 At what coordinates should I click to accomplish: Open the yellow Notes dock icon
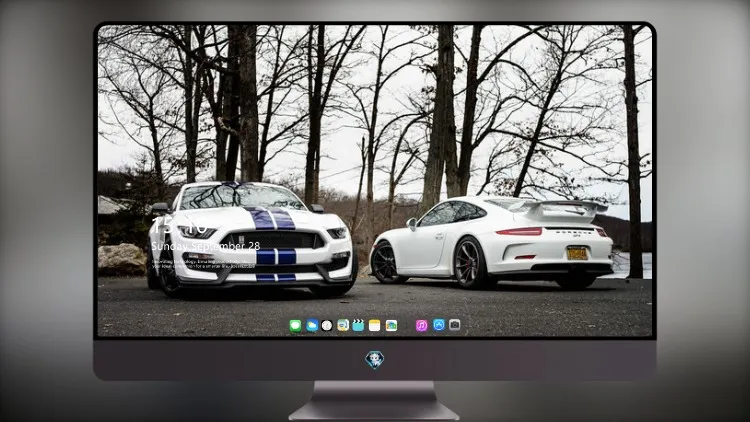[375, 326]
